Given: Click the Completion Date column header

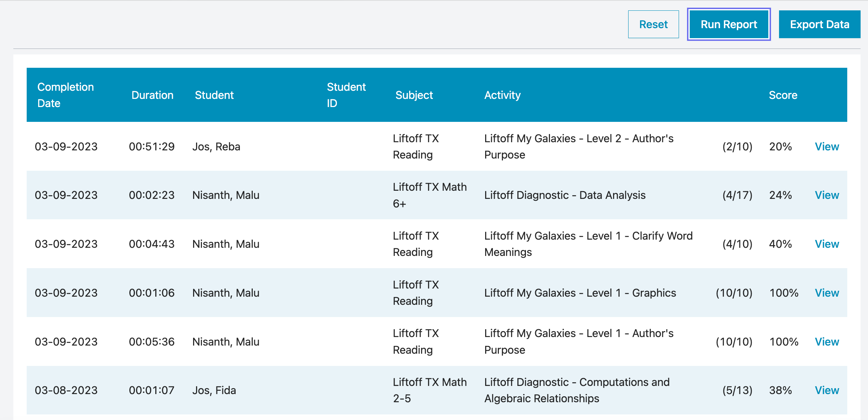Looking at the screenshot, I should (x=66, y=95).
